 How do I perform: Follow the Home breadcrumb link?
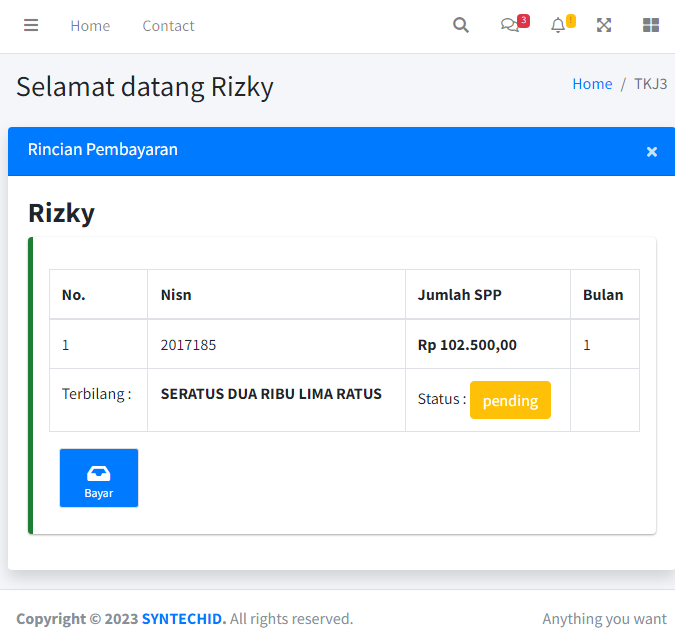coord(592,84)
